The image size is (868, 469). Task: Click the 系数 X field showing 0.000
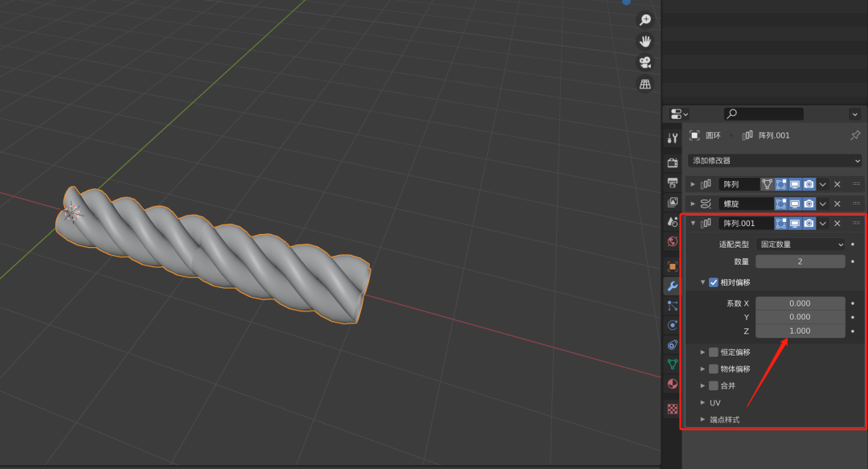pyautogui.click(x=800, y=303)
